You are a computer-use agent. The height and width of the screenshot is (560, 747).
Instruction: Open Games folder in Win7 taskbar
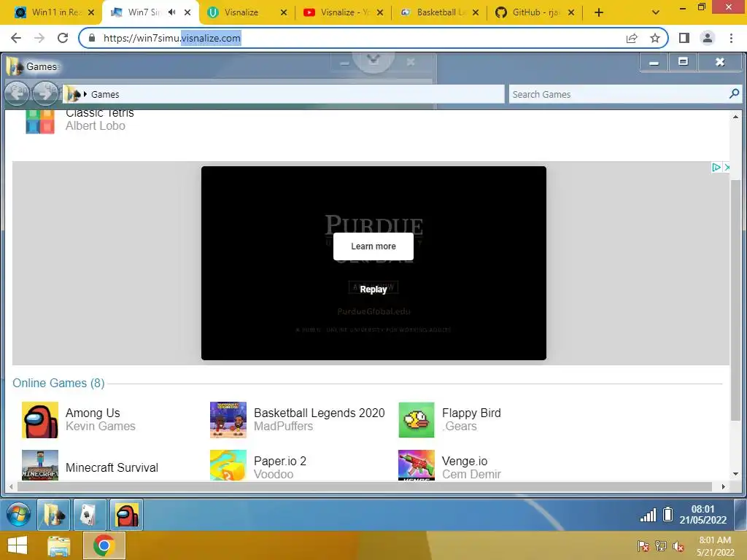click(53, 515)
